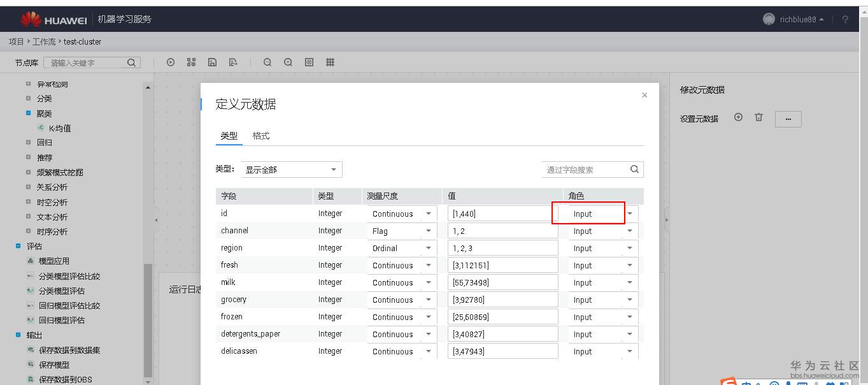868x385 pixels.
Task: Add a metadata setting with plus icon
Action: 739,117
